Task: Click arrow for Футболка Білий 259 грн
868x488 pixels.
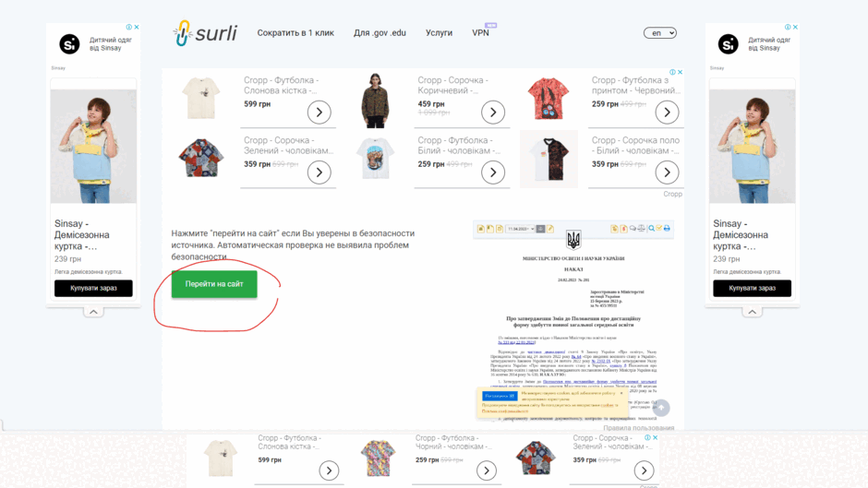Action: [493, 173]
